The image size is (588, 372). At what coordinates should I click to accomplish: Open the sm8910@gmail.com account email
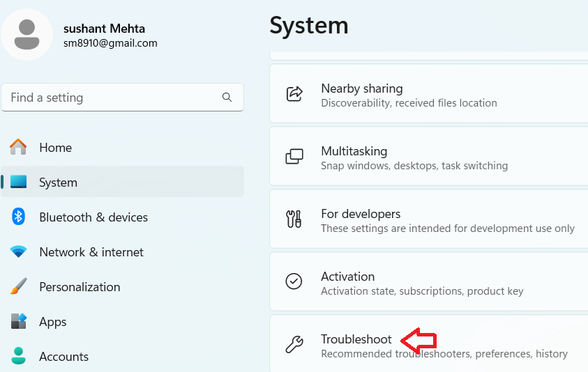(x=110, y=43)
